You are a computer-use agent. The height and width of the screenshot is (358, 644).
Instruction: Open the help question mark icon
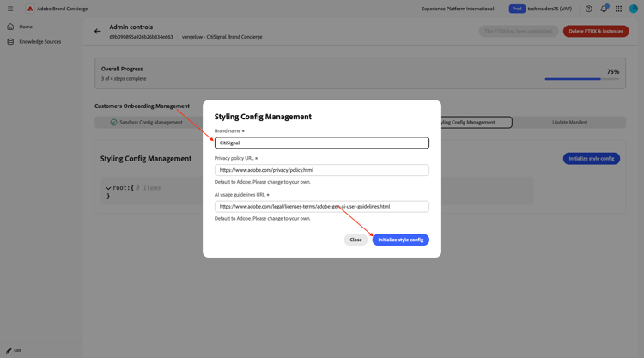[588, 9]
